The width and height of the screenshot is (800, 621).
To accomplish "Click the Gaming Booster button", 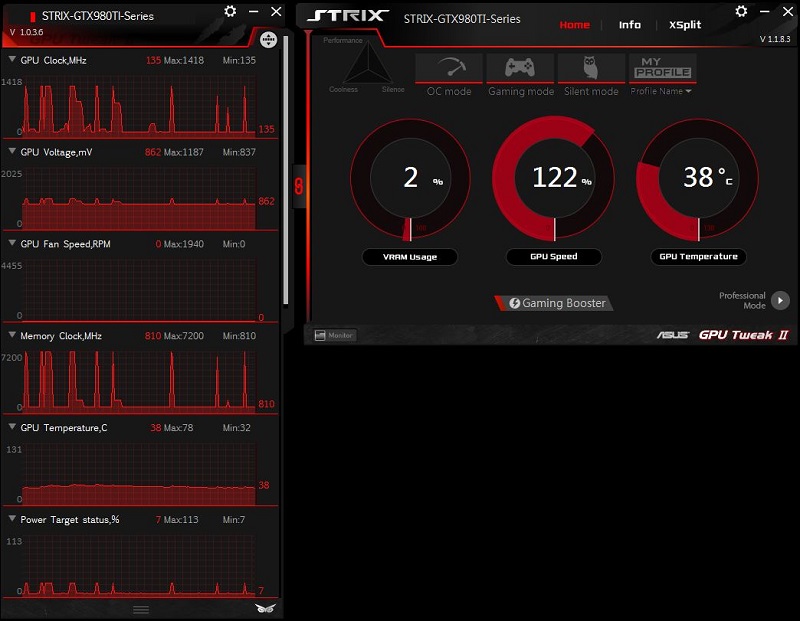I will (x=551, y=303).
